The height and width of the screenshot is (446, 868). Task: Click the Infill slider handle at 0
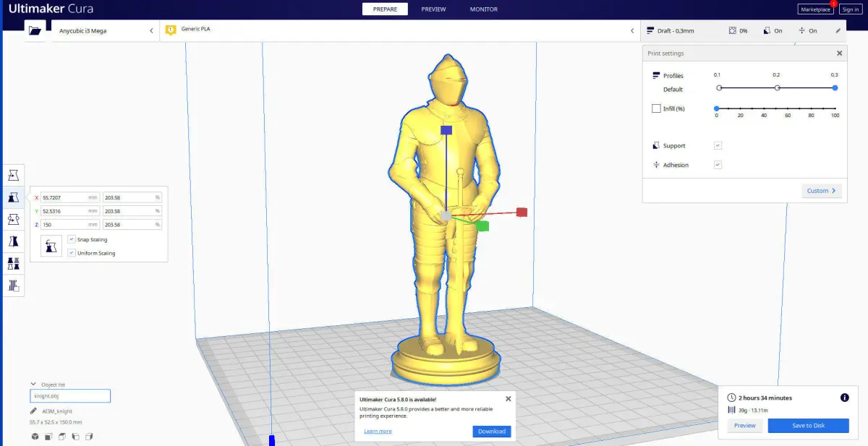point(716,108)
